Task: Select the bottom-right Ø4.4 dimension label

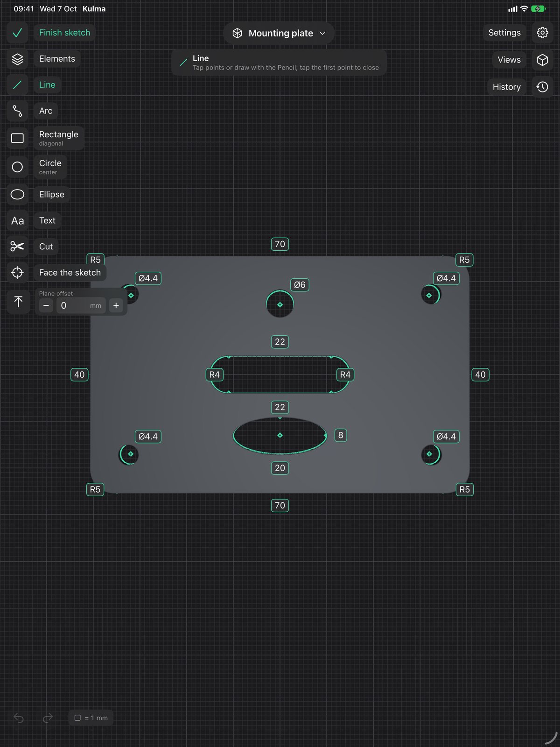Action: [446, 437]
